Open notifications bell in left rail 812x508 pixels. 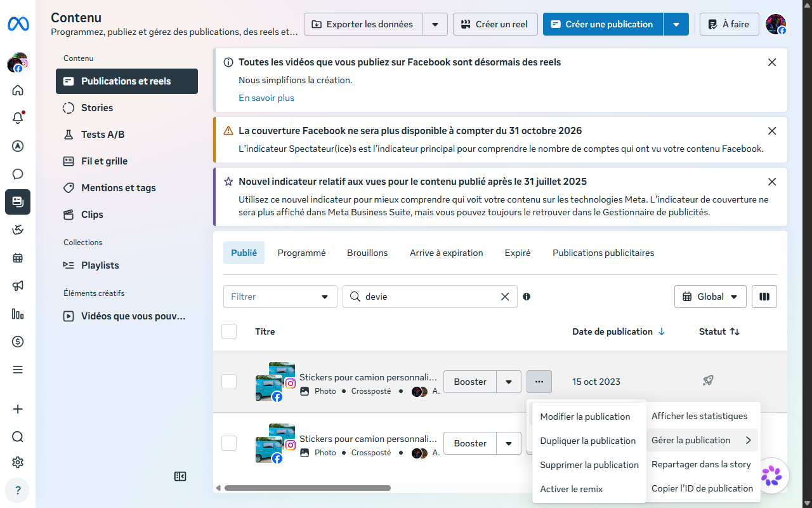[x=18, y=118]
